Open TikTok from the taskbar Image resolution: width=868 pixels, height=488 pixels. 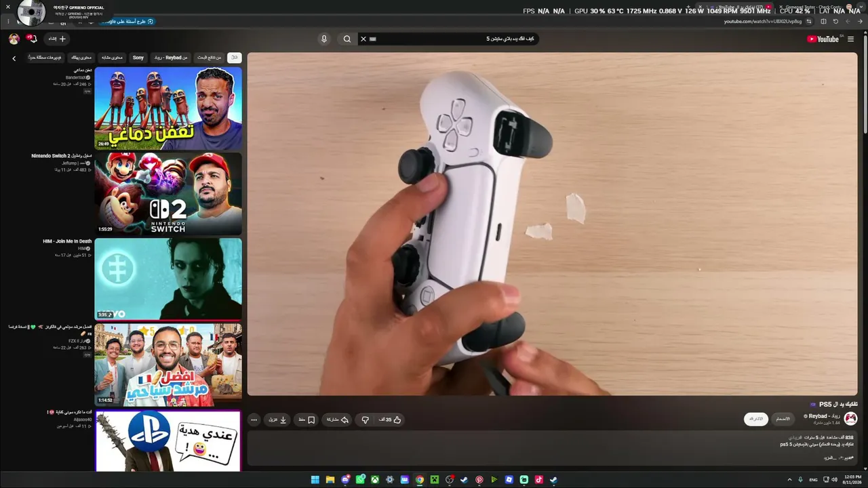click(539, 480)
